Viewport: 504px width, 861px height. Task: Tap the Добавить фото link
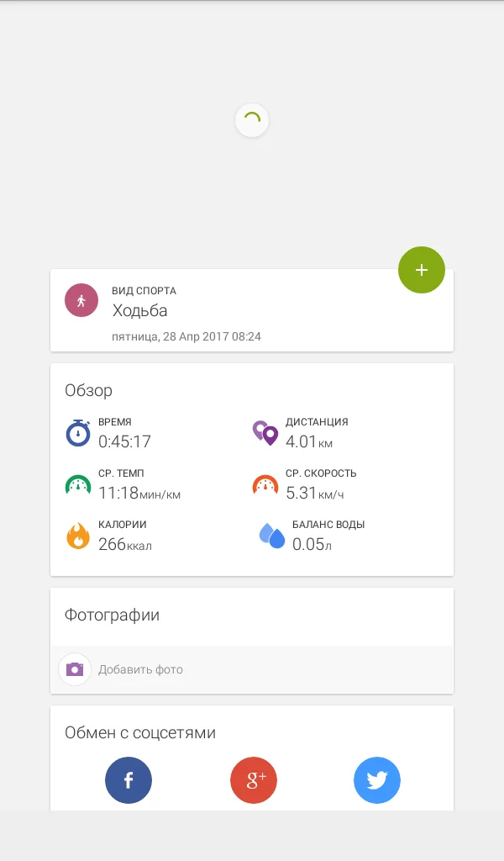[x=140, y=669]
